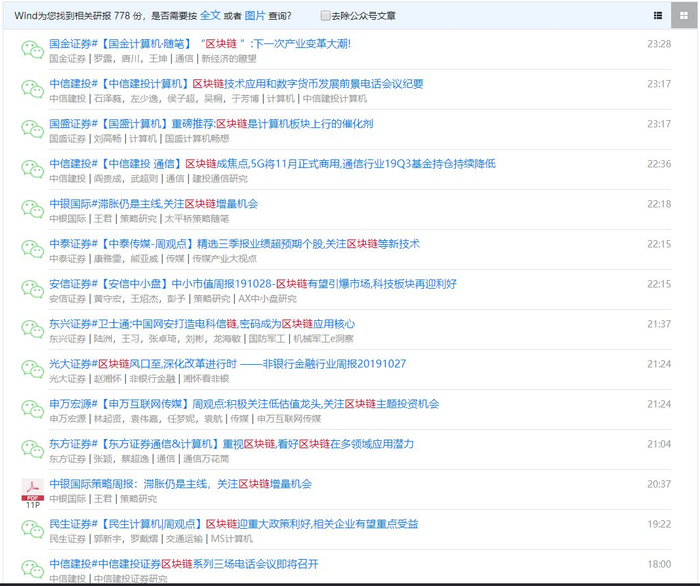The image size is (700, 586).
Task: Click WeChat icon beside 光大证券 report
Action: point(33,369)
